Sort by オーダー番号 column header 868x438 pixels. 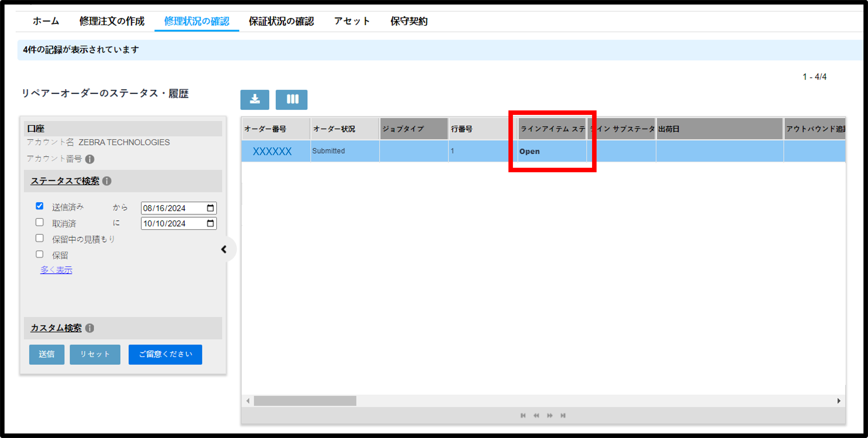click(x=276, y=129)
